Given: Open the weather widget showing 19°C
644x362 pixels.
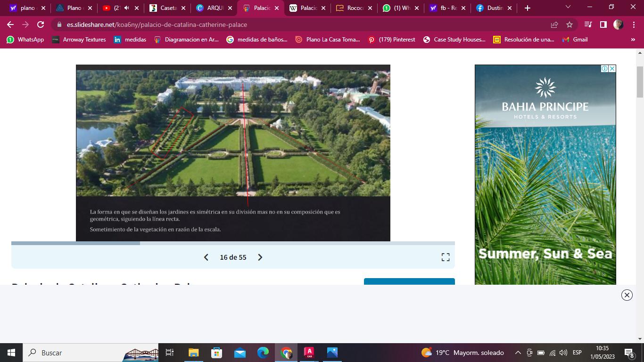Looking at the screenshot, I should (462, 353).
